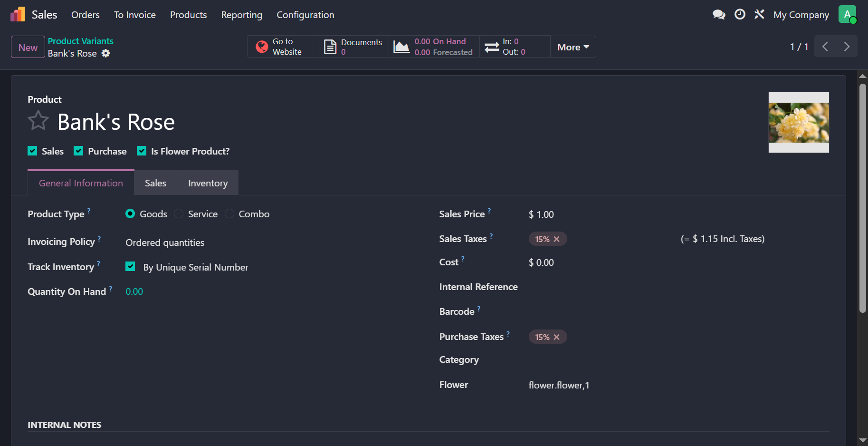Screen dimensions: 868x446
Task: Click the developer tools wrench icon
Action: click(x=759, y=14)
